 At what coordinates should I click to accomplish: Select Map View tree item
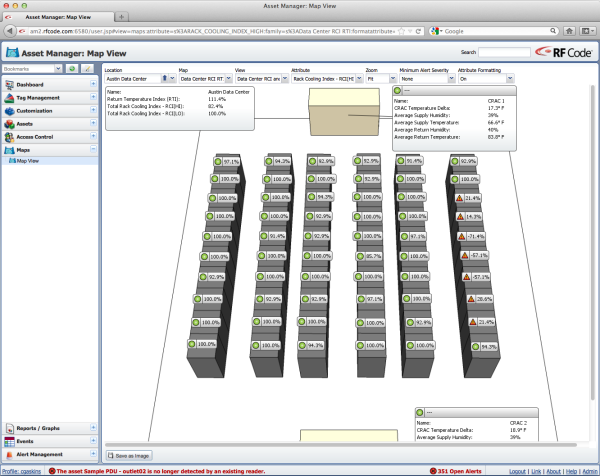(x=50, y=161)
